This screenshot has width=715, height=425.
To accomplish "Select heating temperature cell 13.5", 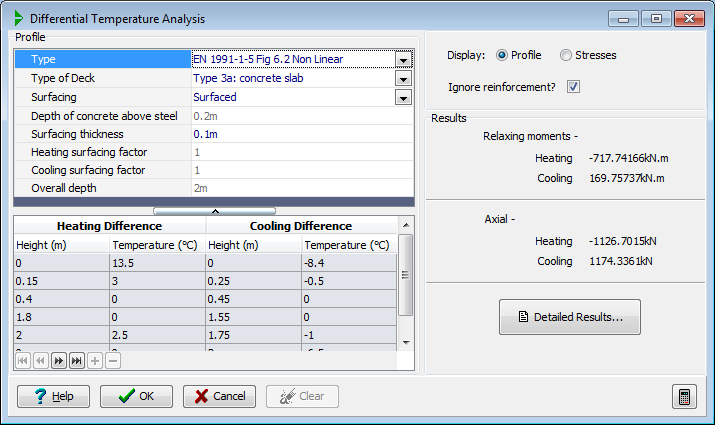I will tap(157, 263).
